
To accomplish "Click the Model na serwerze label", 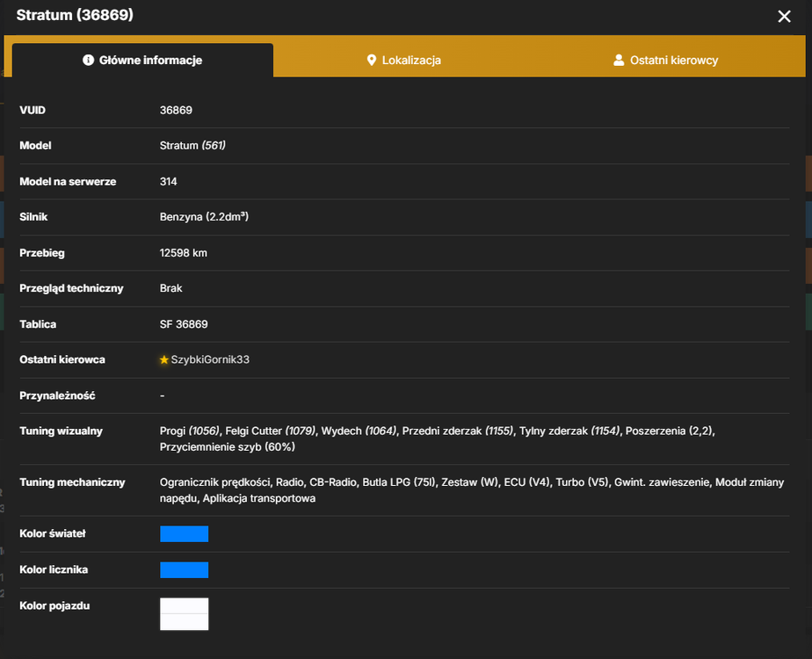I will click(x=68, y=182).
